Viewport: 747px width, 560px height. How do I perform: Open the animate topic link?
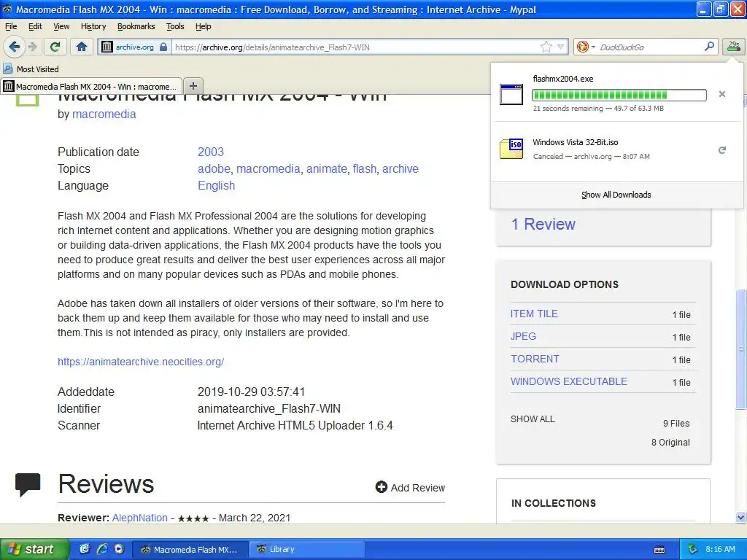[x=326, y=169]
